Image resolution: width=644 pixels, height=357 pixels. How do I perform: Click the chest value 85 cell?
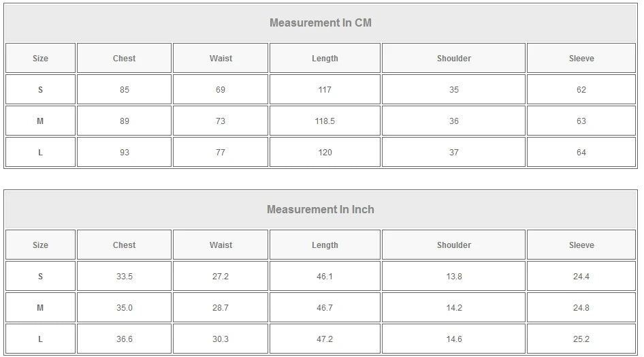[x=124, y=90]
